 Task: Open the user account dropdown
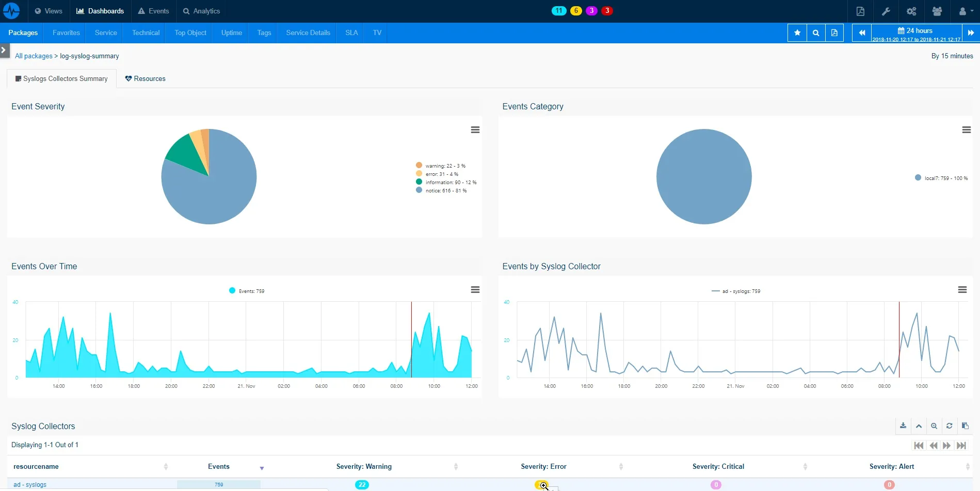tap(965, 11)
